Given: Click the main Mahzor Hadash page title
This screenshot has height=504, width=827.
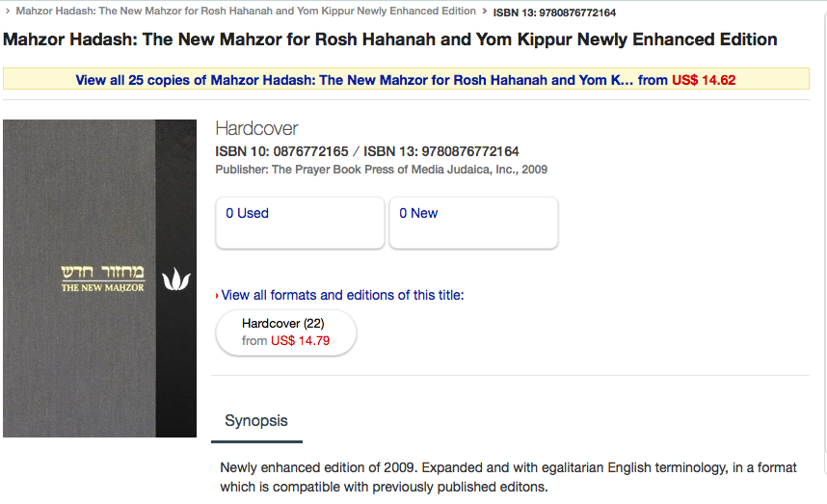Looking at the screenshot, I should click(390, 40).
